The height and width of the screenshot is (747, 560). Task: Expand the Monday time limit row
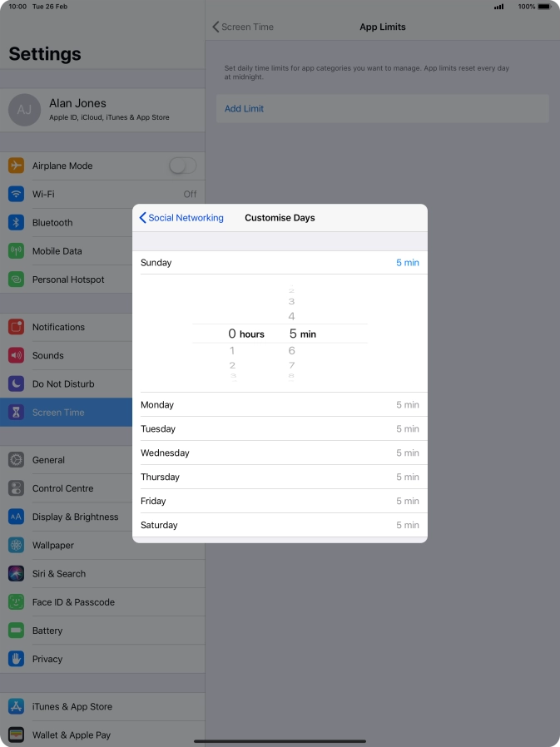280,405
